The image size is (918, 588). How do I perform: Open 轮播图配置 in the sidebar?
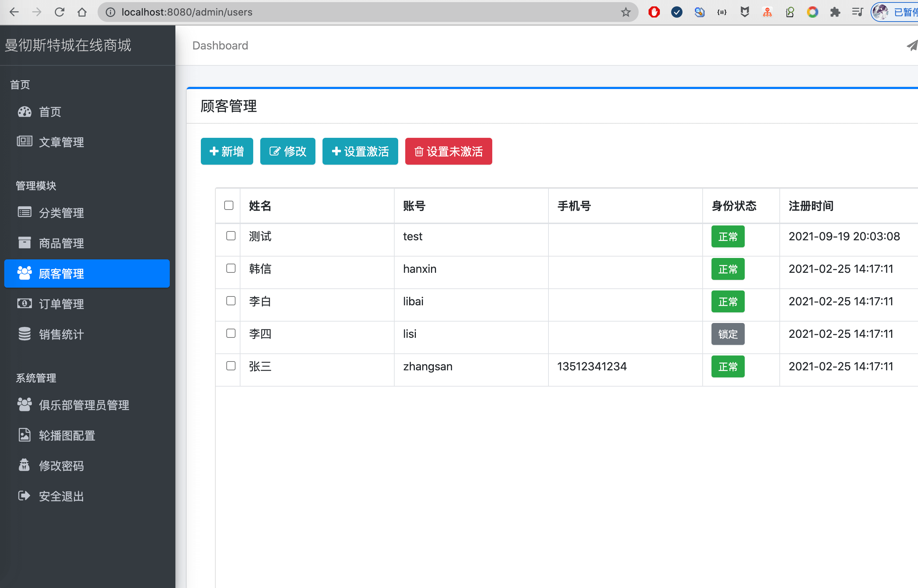87,436
